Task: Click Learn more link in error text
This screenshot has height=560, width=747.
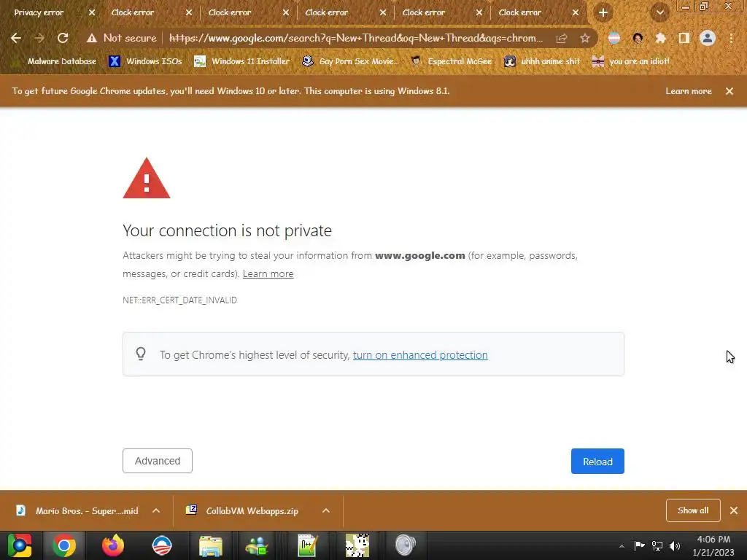Action: (x=268, y=274)
